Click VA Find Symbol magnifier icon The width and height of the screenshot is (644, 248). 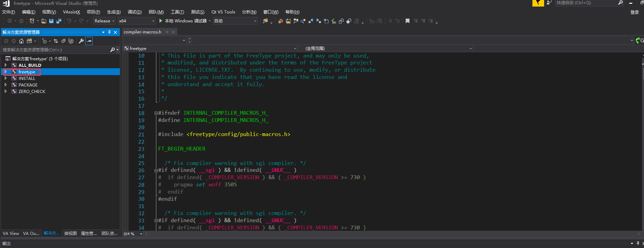[295, 21]
